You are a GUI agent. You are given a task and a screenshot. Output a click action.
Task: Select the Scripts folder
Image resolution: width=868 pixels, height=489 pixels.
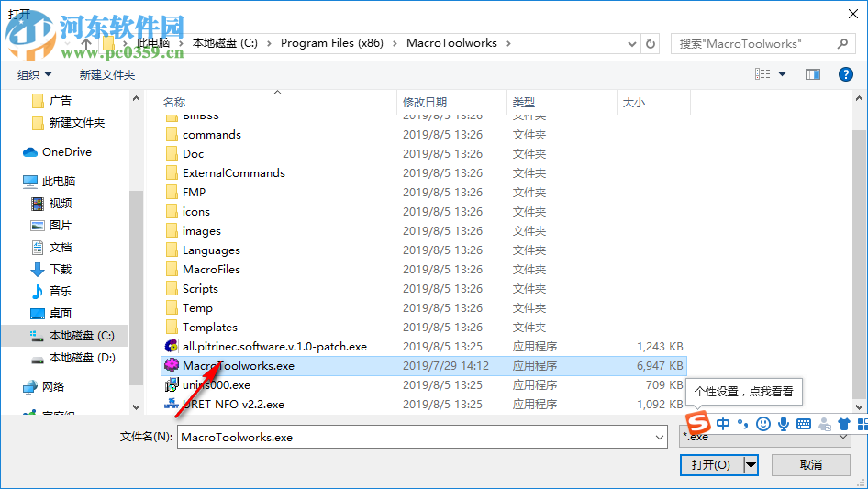click(200, 288)
